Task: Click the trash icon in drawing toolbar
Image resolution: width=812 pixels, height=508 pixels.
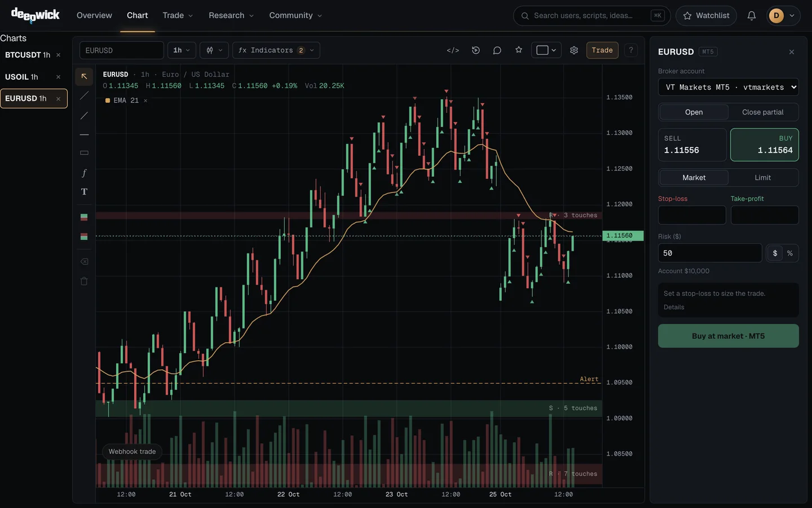Action: [84, 281]
